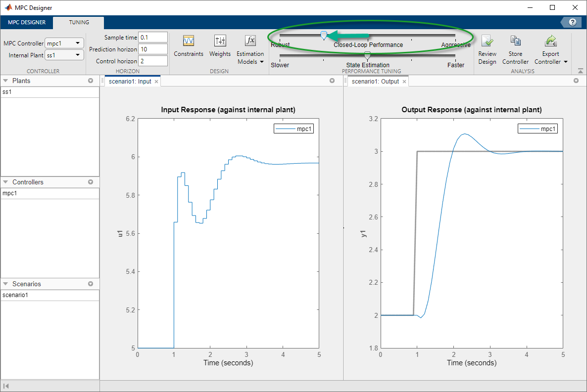Click the Output Response mpc1 legend
Viewport: 587px width, 392px height.
click(538, 129)
